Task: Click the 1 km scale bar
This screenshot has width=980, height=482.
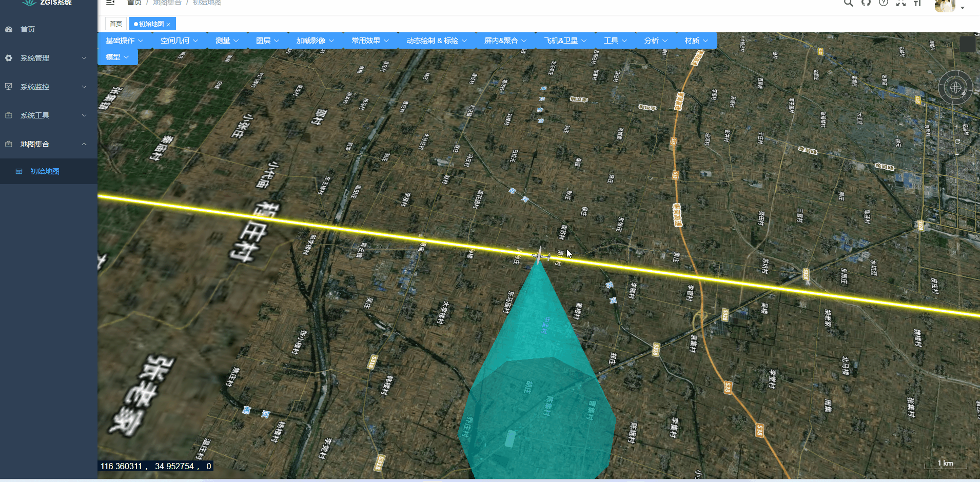Action: pos(946,464)
